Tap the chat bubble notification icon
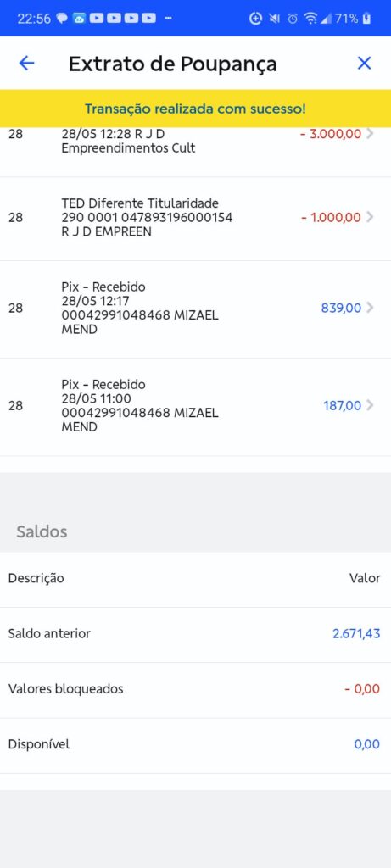The image size is (391, 868). click(62, 19)
